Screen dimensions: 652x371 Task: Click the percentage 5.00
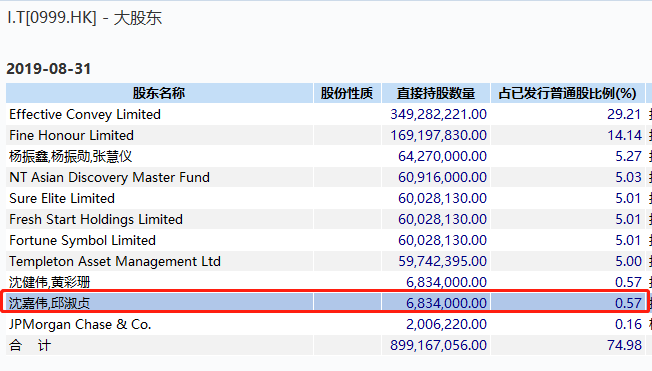tap(628, 261)
